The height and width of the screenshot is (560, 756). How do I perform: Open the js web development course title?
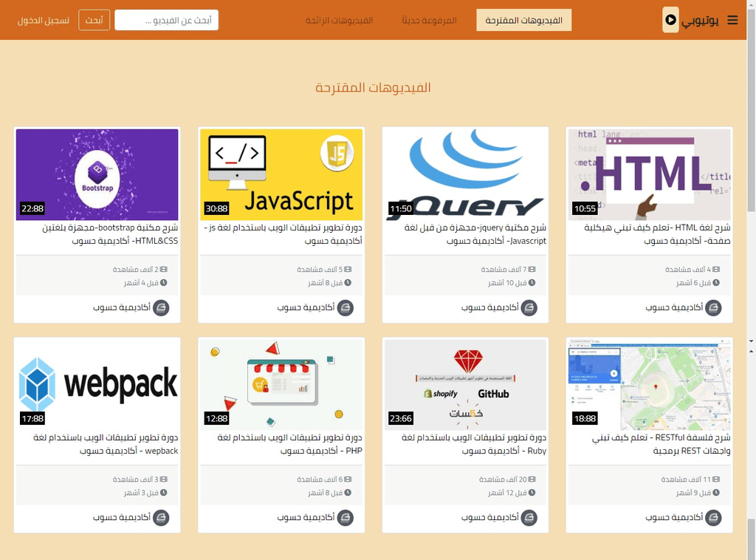pos(283,234)
